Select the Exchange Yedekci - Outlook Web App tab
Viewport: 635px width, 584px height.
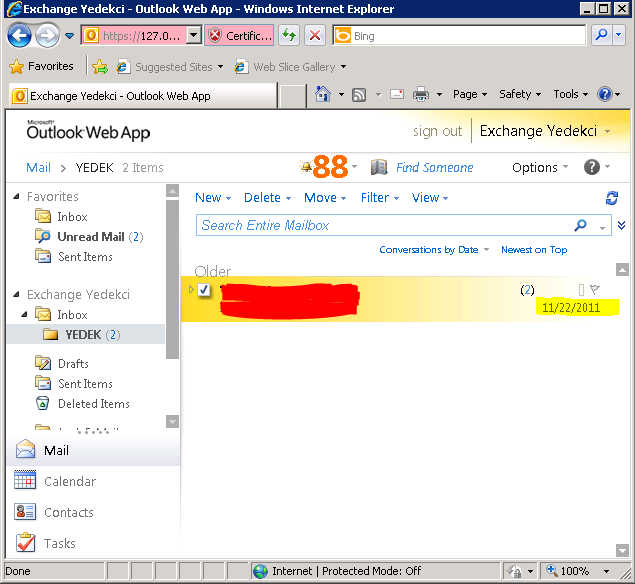click(x=143, y=96)
